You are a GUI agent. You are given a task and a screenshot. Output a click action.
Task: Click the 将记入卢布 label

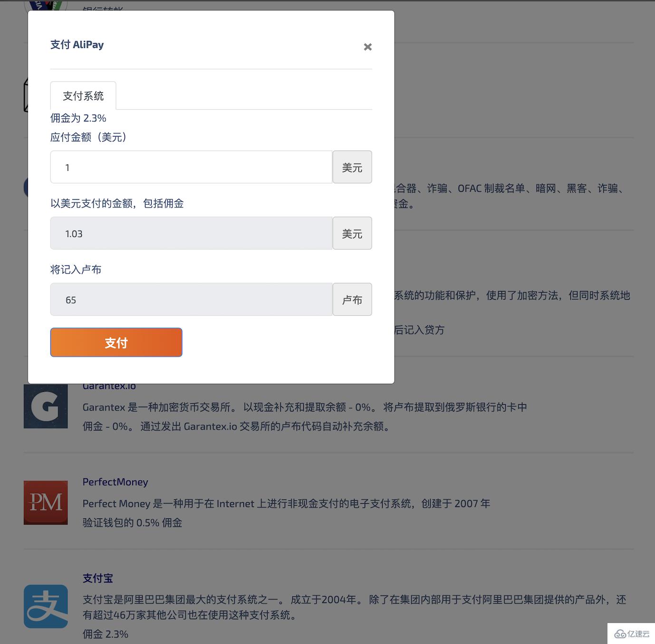(76, 269)
